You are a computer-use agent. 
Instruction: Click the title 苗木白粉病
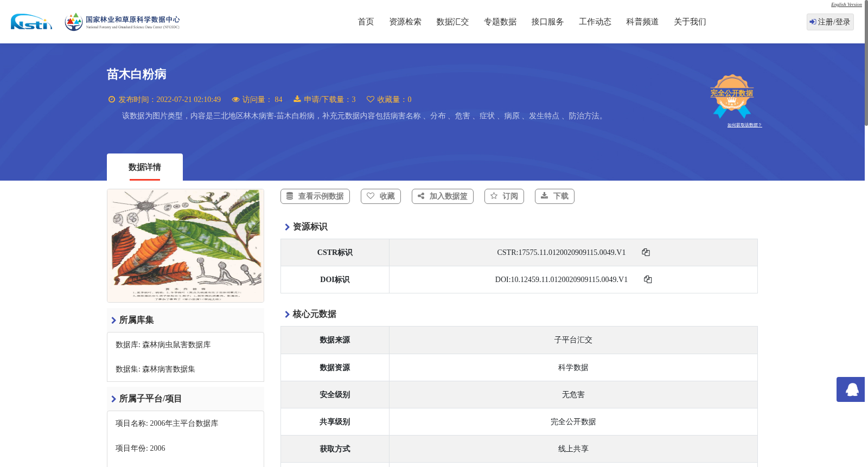[x=137, y=74]
